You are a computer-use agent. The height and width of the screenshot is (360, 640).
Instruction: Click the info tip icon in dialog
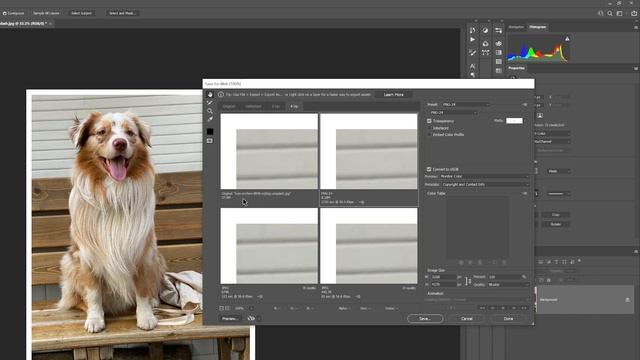pos(221,95)
